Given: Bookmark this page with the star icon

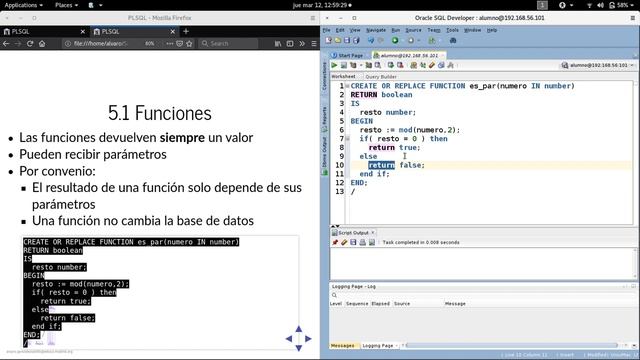Looking at the screenshot, I should [x=189, y=44].
